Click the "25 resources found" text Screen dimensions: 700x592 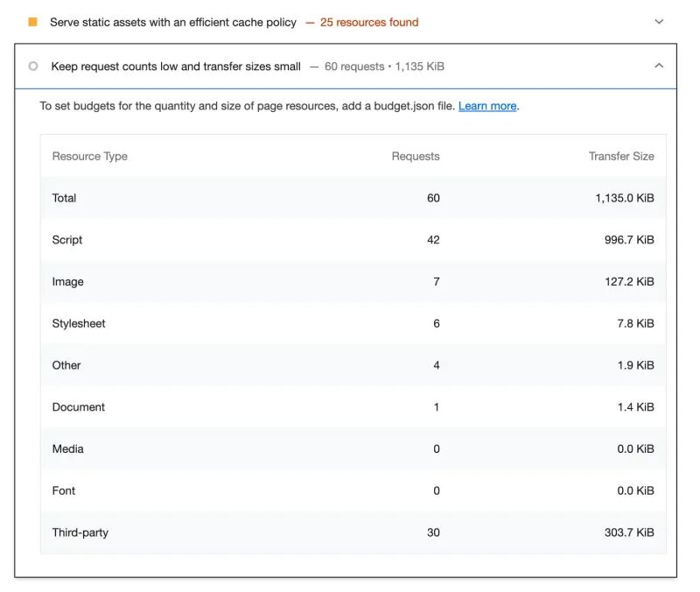click(x=368, y=22)
